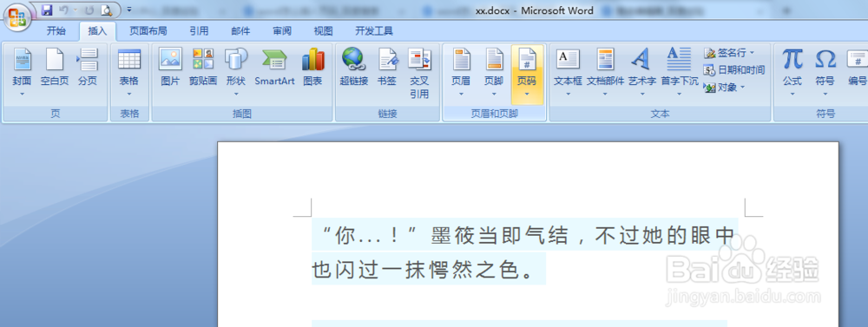Expand dropdown arrow under 艺术字
Image resolution: width=868 pixels, height=327 pixels.
coord(642,94)
